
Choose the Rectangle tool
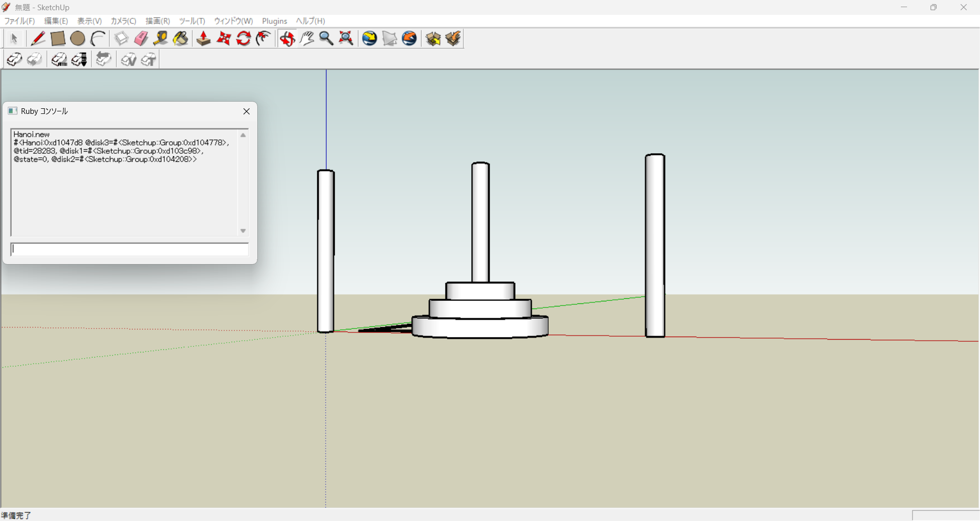[x=58, y=39]
